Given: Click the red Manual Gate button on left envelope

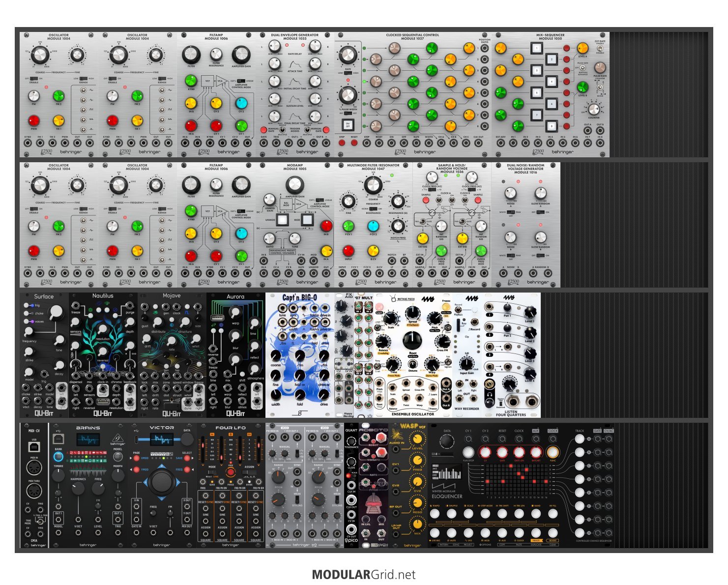Looking at the screenshot, I should tap(263, 130).
